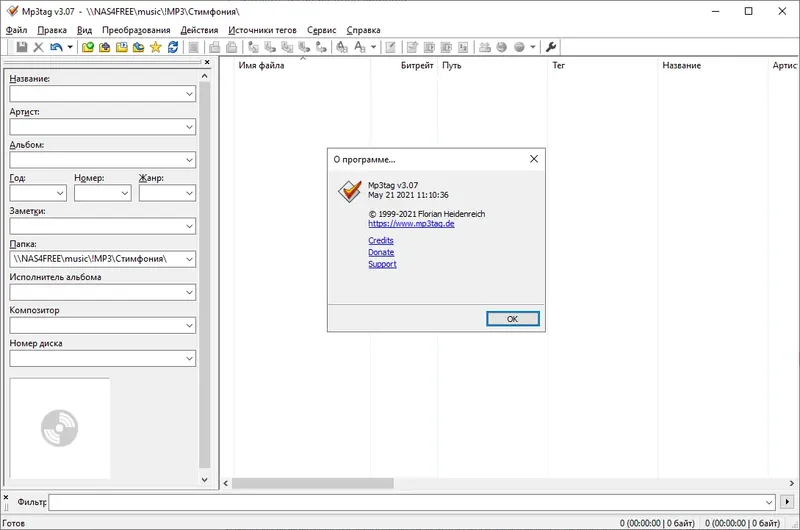Screen dimensions: 800x530
Task: Click the file list scroll left arrow
Action: 226,483
